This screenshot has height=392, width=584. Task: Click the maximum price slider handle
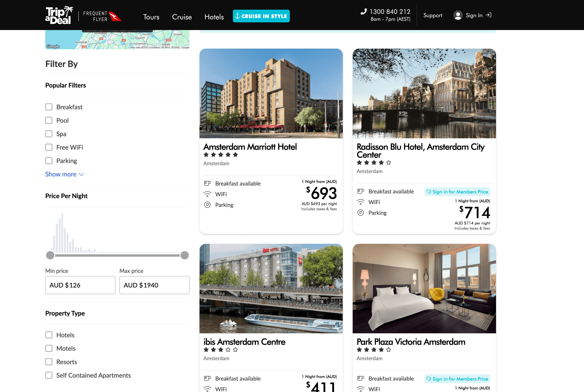(x=185, y=255)
